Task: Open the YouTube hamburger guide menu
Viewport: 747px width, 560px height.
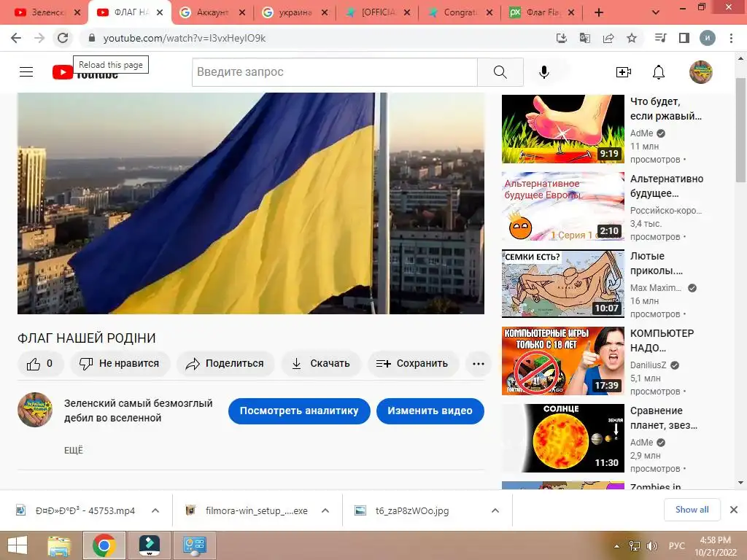Action: point(26,72)
